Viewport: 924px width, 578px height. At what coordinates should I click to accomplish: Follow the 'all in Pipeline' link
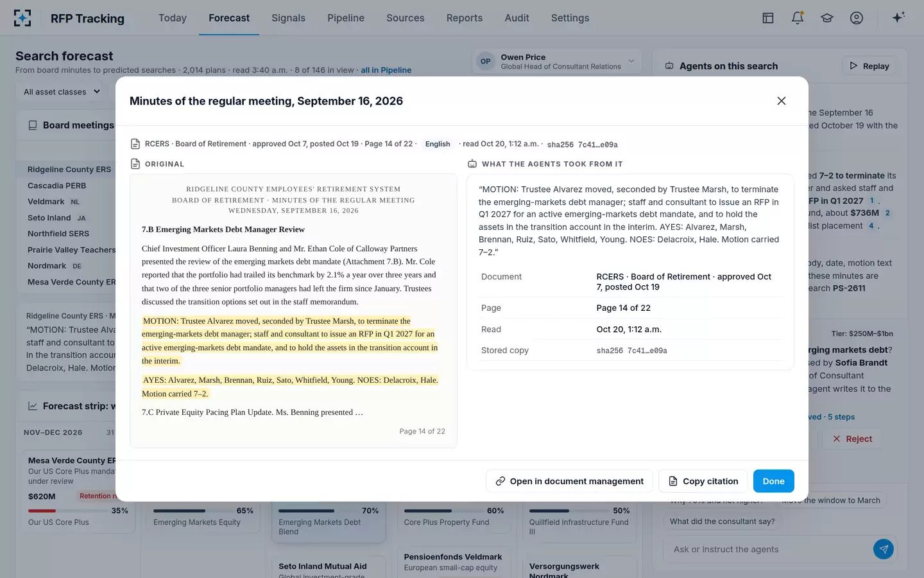click(386, 70)
